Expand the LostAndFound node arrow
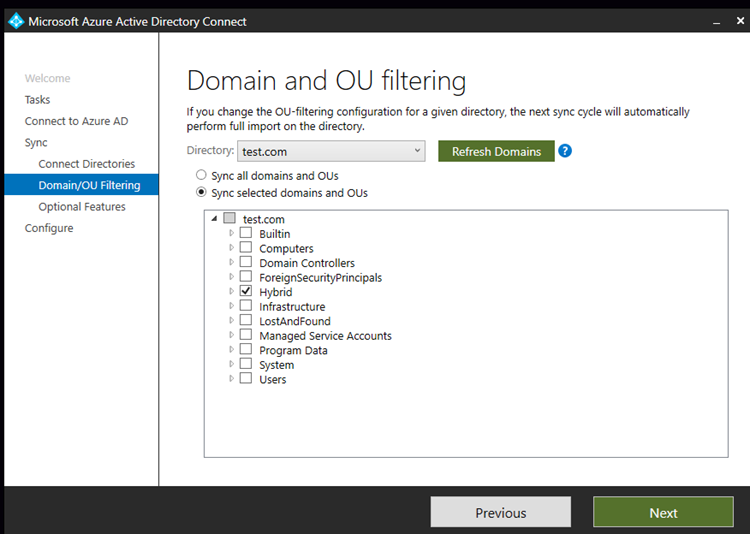The image size is (750, 534). 232,320
